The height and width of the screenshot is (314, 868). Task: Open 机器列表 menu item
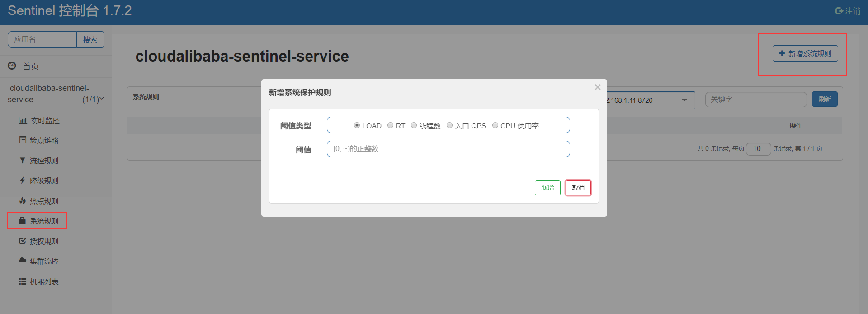(44, 281)
